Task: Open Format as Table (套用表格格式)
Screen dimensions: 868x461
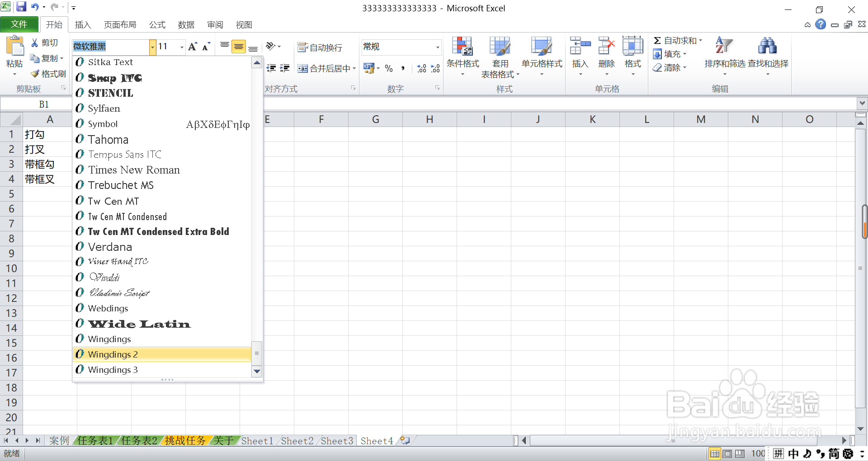Action: (x=500, y=57)
